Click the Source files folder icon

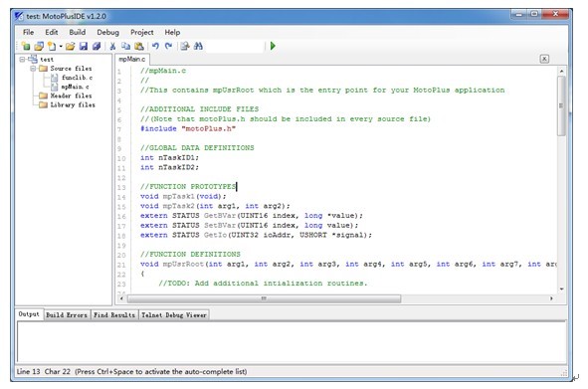coord(43,69)
